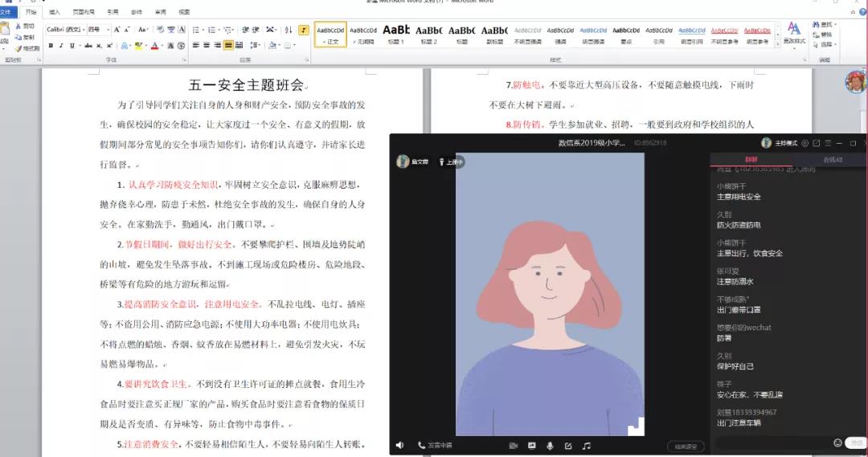Screen dimensions: 868x457
Task: Increase paragraph indent
Action: coord(256,30)
